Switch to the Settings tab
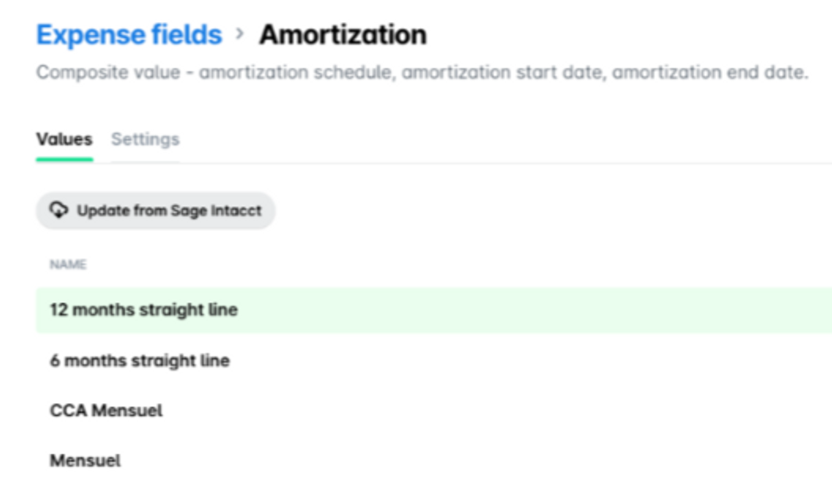 click(145, 139)
